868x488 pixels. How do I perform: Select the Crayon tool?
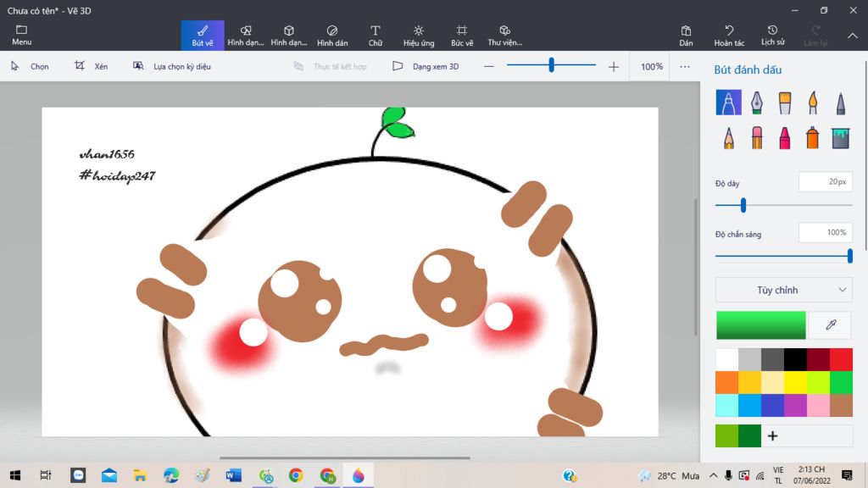tap(784, 138)
